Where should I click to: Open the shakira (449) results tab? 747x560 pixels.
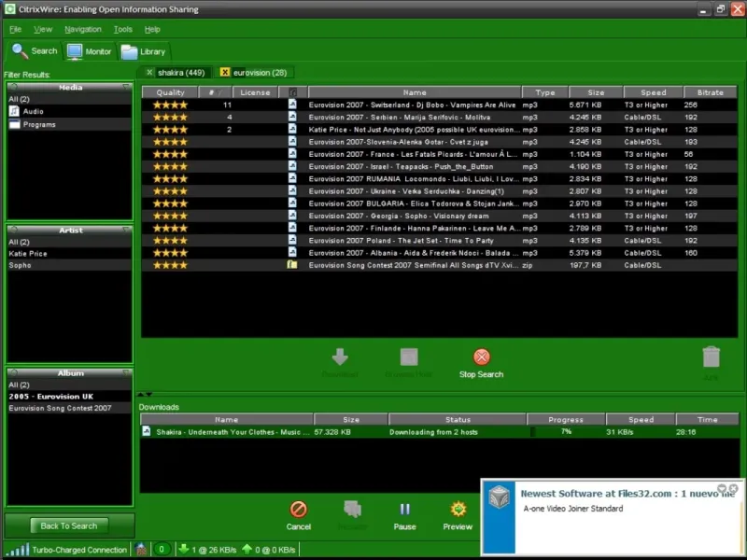(181, 73)
